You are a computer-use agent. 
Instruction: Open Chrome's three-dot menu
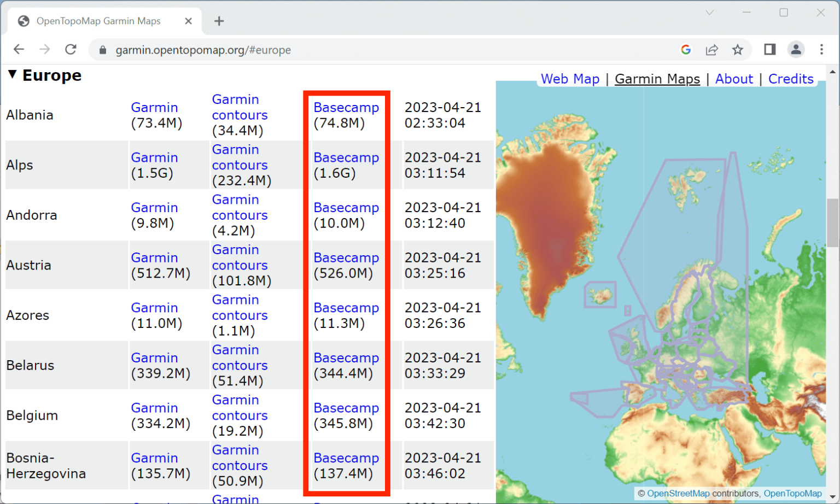(821, 49)
